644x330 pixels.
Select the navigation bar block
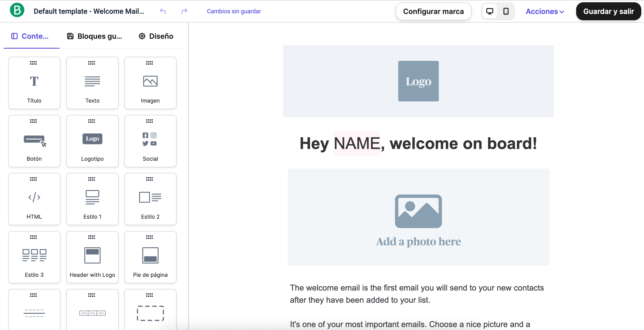[92, 310]
